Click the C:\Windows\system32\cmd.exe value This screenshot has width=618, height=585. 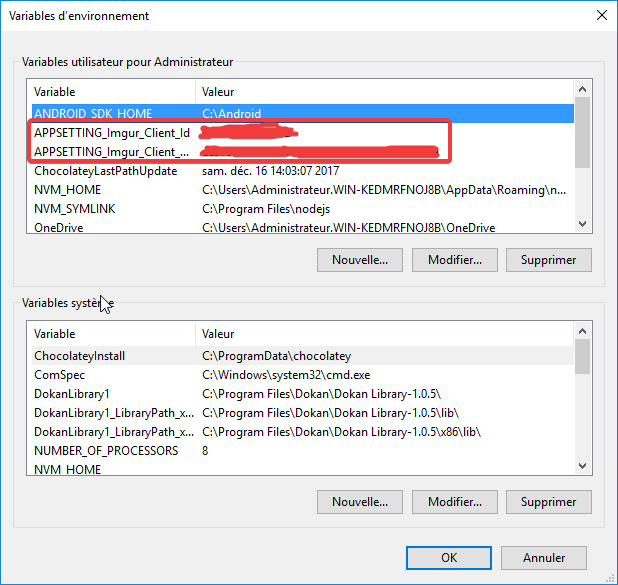click(286, 374)
